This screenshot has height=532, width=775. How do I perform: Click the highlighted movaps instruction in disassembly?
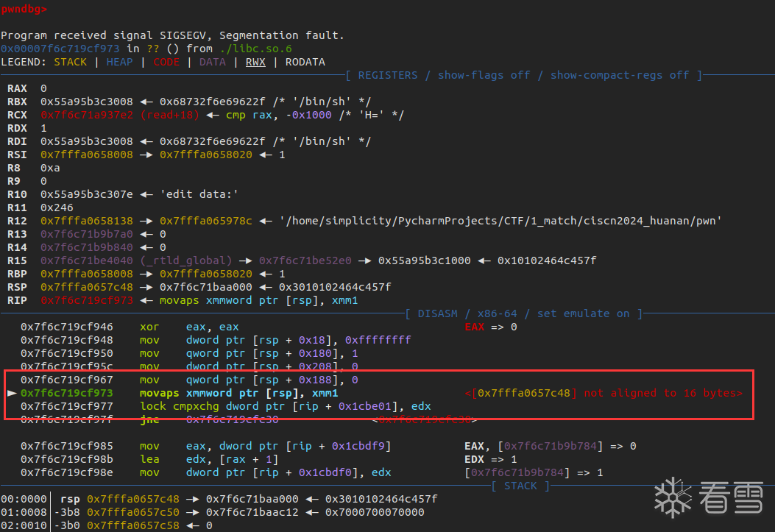tap(238, 394)
